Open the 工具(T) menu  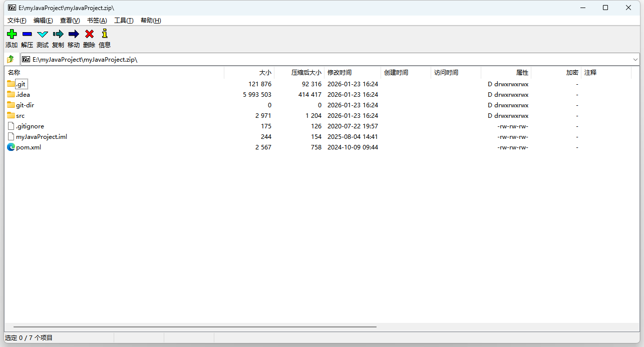click(124, 21)
